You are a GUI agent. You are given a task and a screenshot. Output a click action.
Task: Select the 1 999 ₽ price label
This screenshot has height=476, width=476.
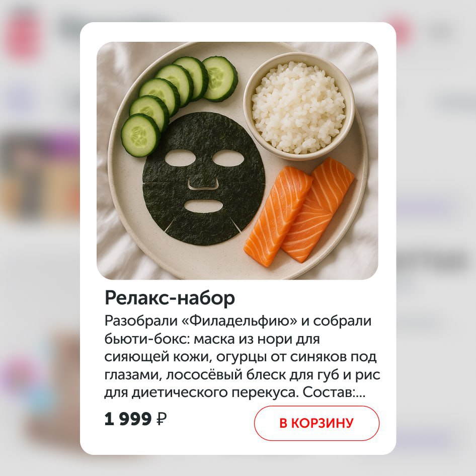coord(135,419)
